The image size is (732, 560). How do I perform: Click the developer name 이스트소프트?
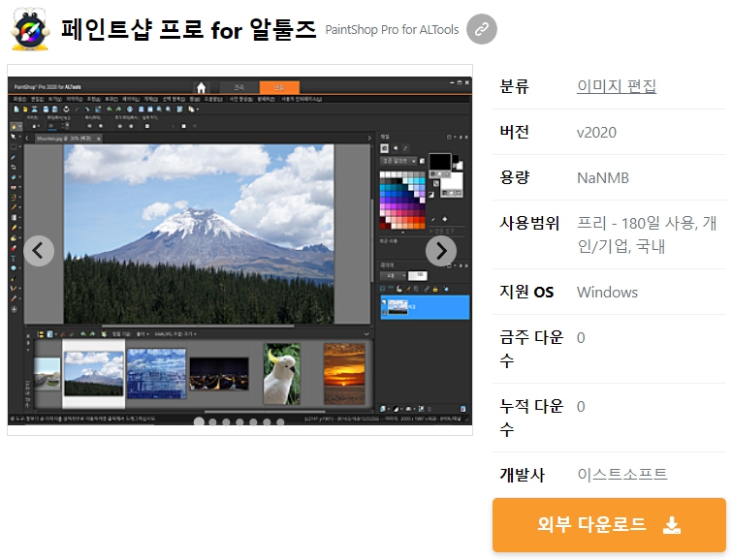tap(622, 475)
